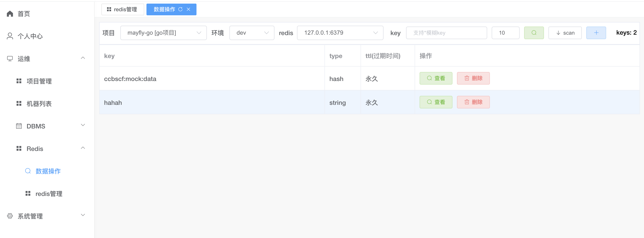Close the 数据操作 tab with X icon

point(189,9)
